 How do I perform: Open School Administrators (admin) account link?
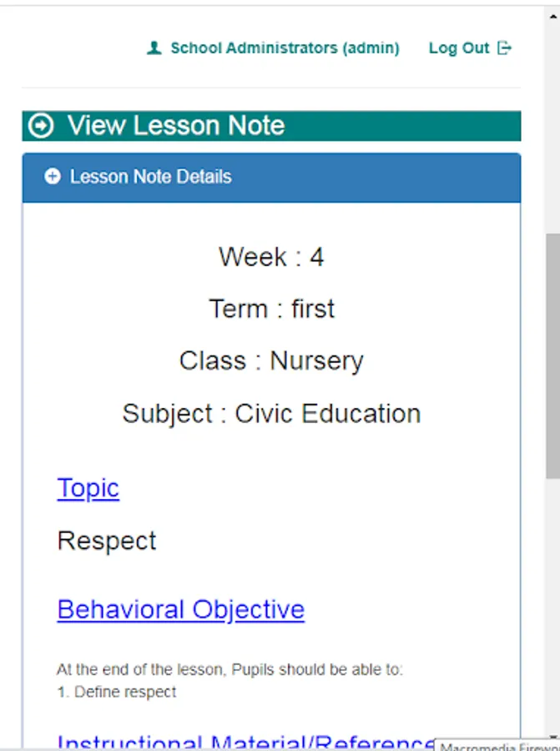285,48
